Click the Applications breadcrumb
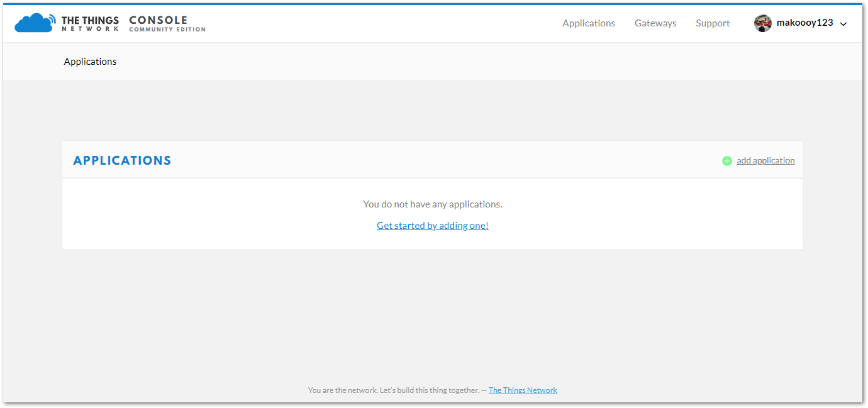This screenshot has width=868, height=408. 91,62
